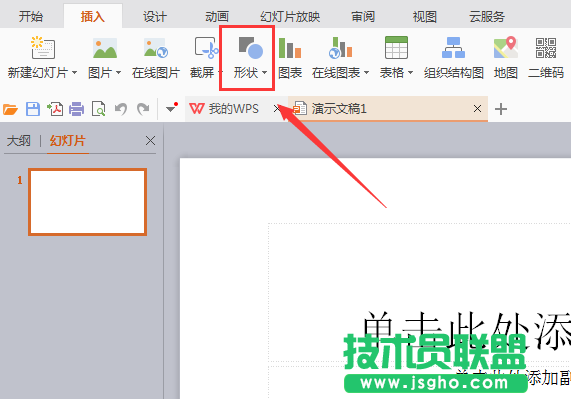Open the 审阅 ribbon tab
The height and width of the screenshot is (399, 571).
363,17
